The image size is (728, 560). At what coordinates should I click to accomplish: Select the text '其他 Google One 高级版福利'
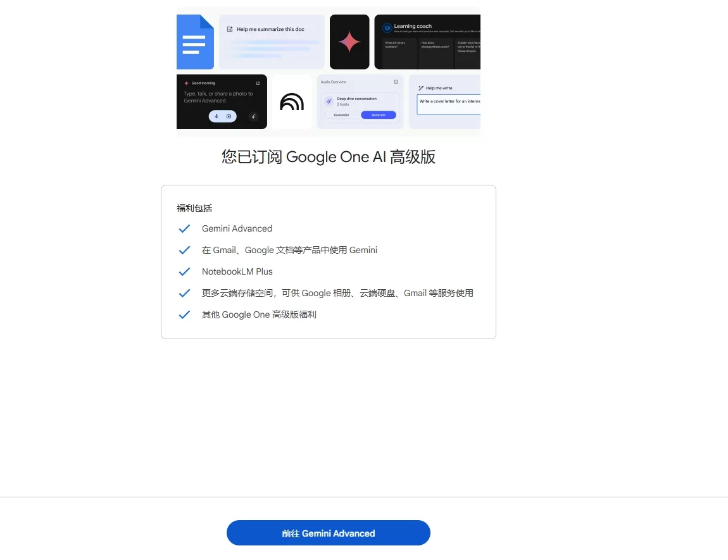pyautogui.click(x=259, y=314)
